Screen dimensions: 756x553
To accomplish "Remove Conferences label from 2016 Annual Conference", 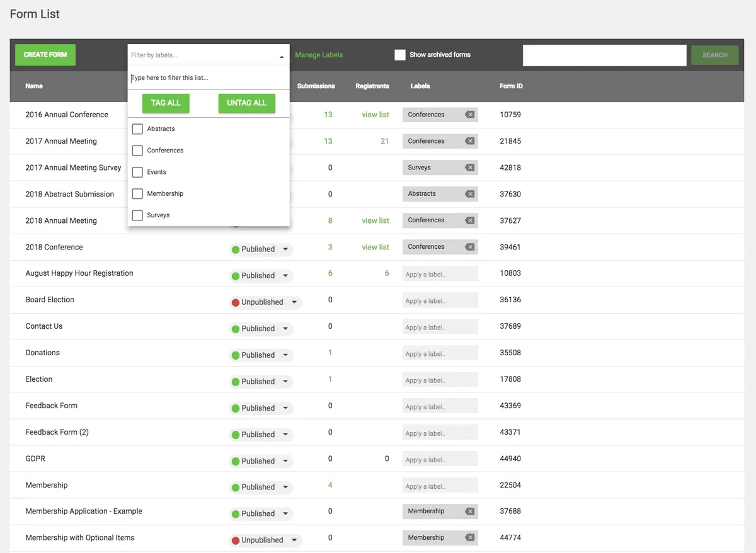I will pos(469,115).
